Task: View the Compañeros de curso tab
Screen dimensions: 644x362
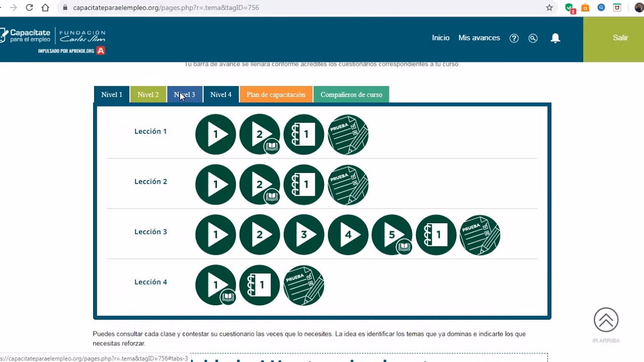Action: 351,95
